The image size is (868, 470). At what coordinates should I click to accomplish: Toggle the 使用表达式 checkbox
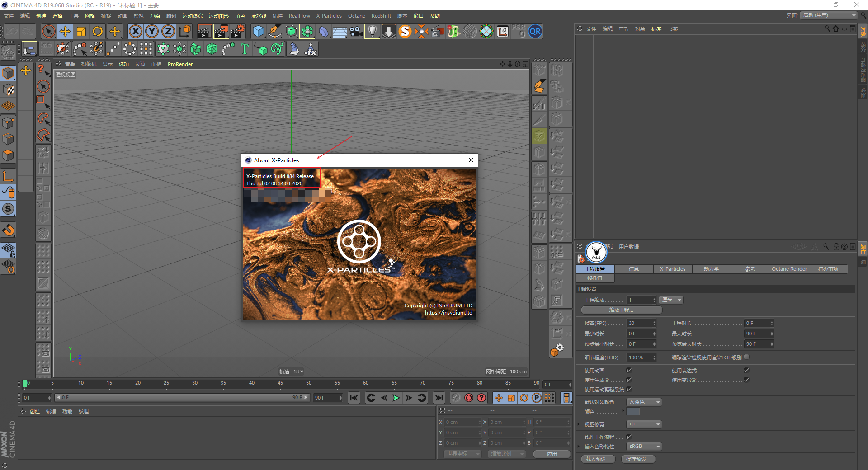tap(746, 371)
